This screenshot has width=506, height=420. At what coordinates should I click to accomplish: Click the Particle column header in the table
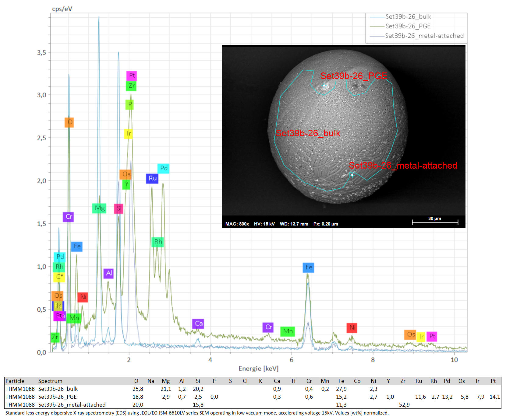pyautogui.click(x=15, y=381)
